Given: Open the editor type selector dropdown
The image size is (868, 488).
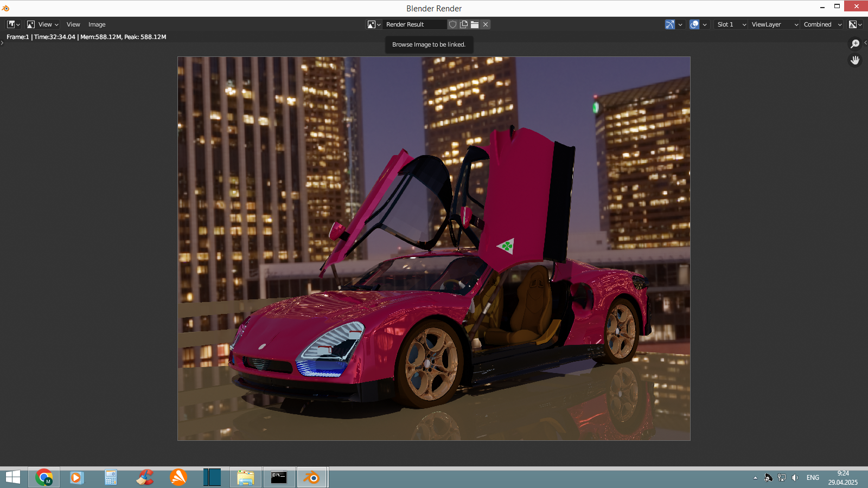Looking at the screenshot, I should (13, 24).
